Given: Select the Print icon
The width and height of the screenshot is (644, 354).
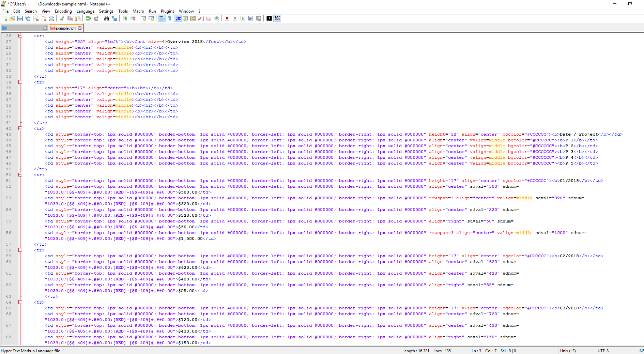Looking at the screenshot, I should [51, 18].
